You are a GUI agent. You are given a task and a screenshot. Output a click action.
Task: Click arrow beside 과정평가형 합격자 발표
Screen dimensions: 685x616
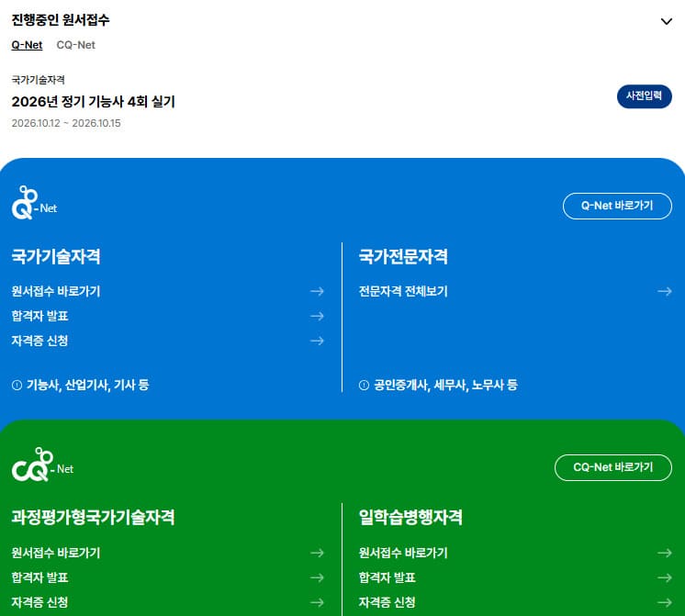point(317,577)
